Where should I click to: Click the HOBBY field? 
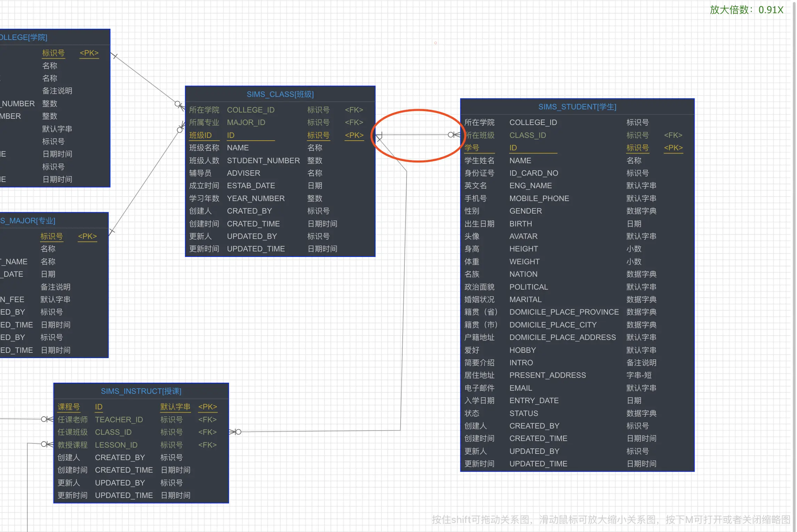pos(523,350)
